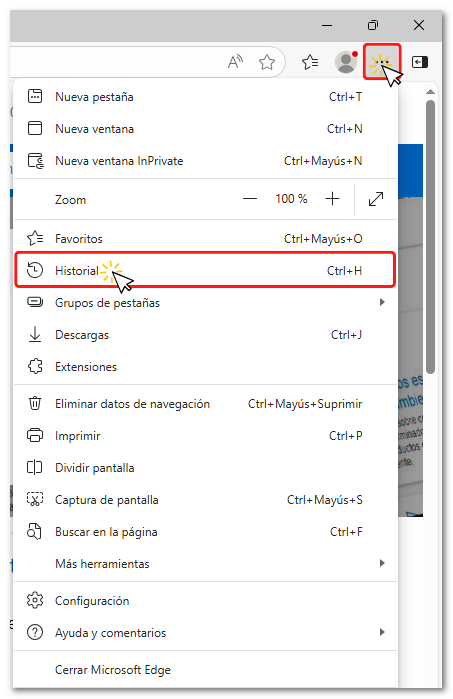Click the Settings and more menu button

[382, 62]
